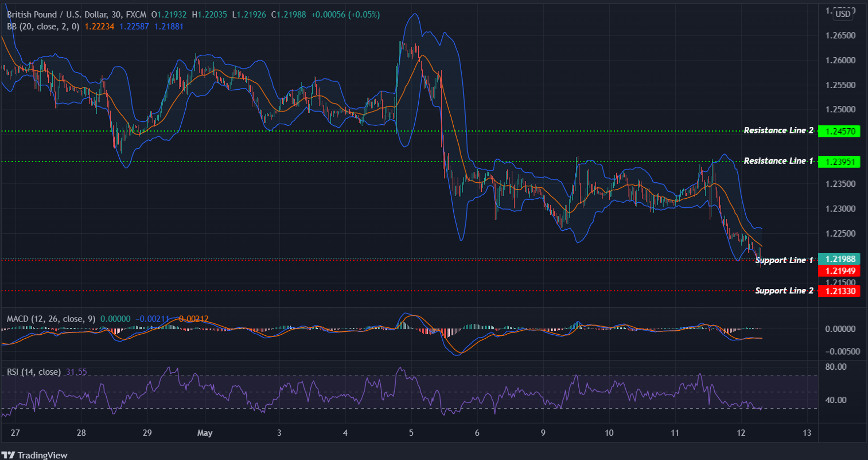Screen dimensions: 868x460
Task: Click the FXCM exchange name in the legend
Action: 136,15
